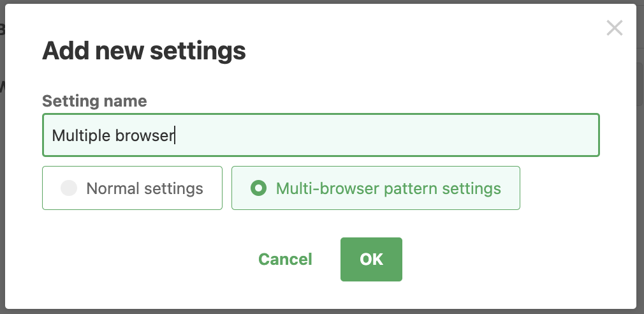Click the grey unselected radio circle
The width and height of the screenshot is (644, 314).
(x=69, y=188)
